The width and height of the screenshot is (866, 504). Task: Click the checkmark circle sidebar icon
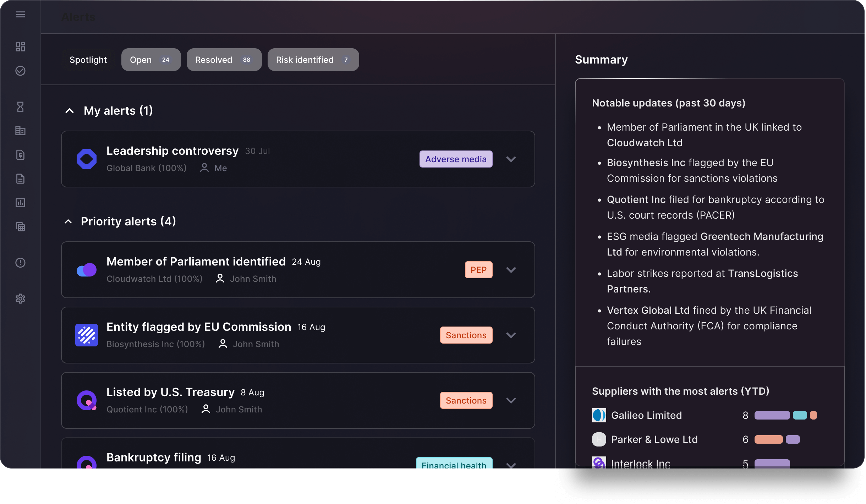20,71
